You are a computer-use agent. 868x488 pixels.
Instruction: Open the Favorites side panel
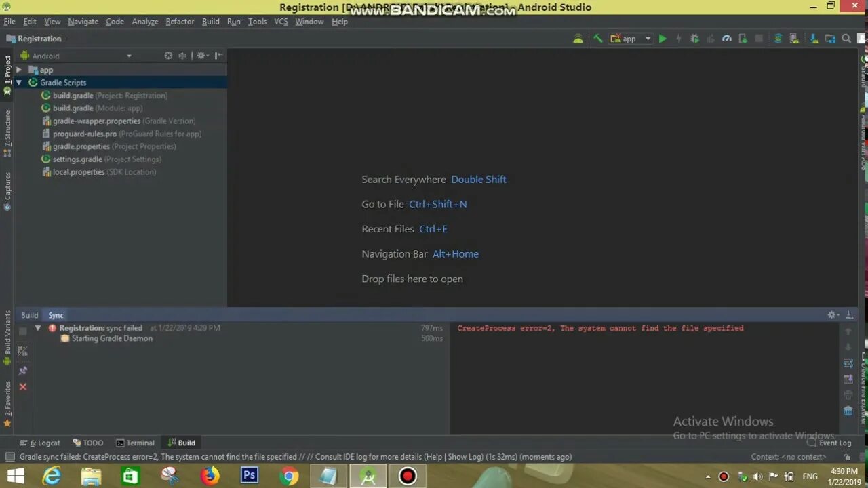[7, 404]
